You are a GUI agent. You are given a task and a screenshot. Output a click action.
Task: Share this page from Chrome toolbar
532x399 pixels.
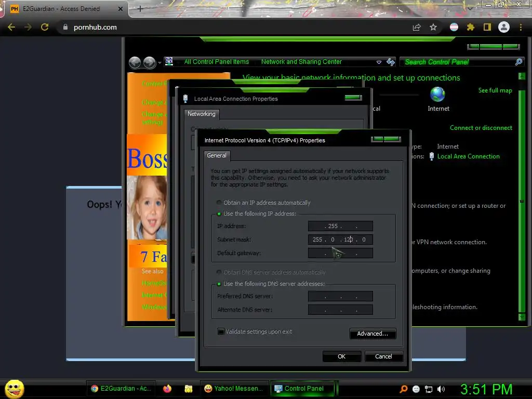click(417, 27)
